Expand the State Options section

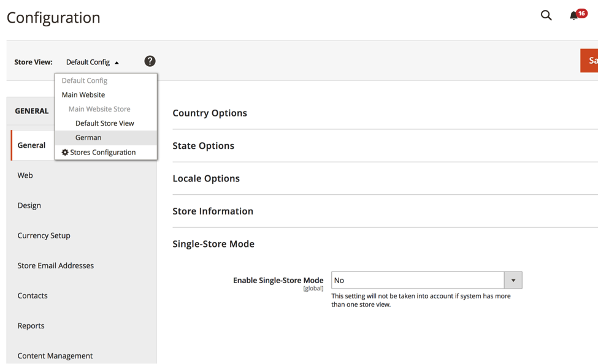(203, 146)
